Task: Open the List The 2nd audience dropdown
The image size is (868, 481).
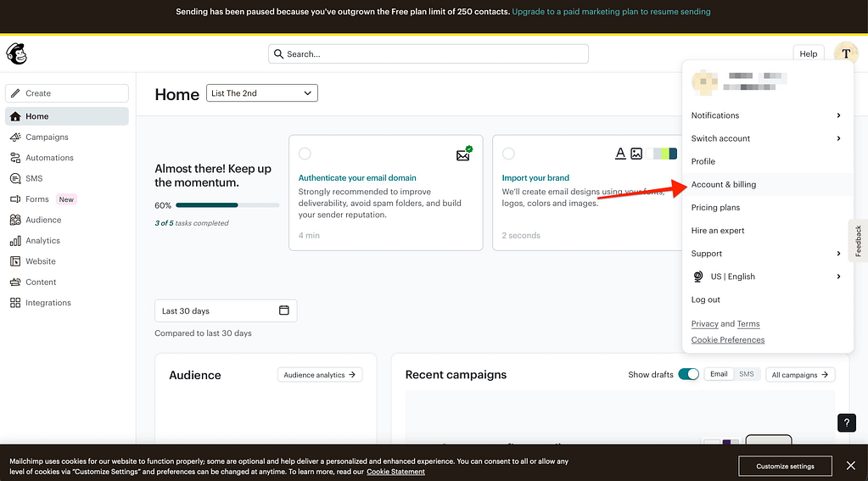Action: click(261, 93)
